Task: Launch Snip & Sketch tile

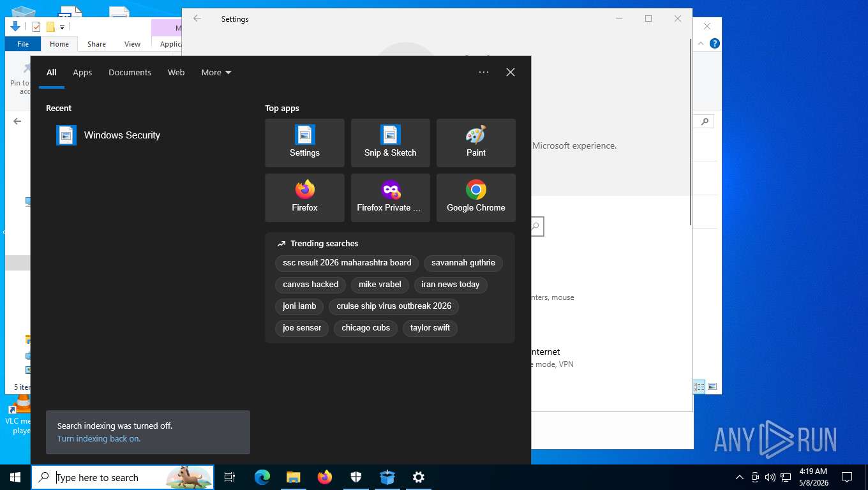Action: [390, 143]
